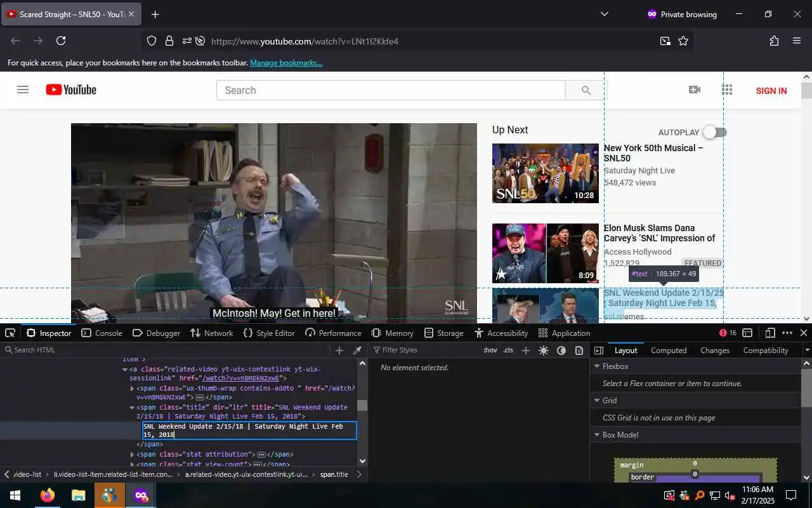Viewport: 812px width, 508px height.
Task: Click /watch?v=vn8M8kN2xwE href link in markup
Action: click(241, 378)
